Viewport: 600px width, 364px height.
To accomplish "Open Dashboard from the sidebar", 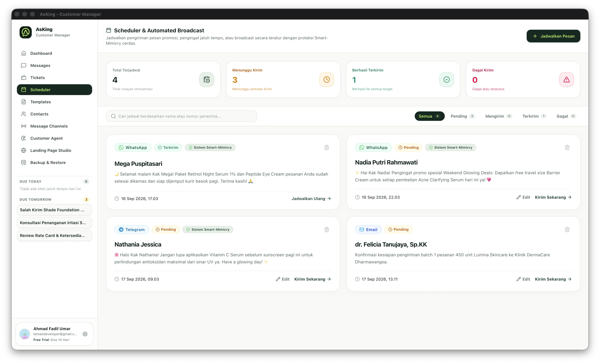I will click(54, 53).
